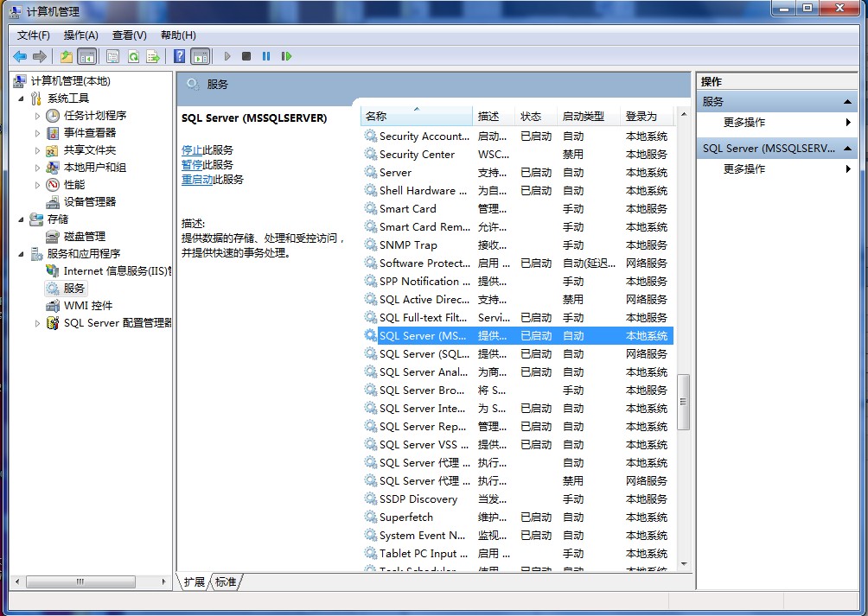Select 设备管理器 in the tree
Image resolution: width=868 pixels, height=616 pixels.
pos(90,201)
